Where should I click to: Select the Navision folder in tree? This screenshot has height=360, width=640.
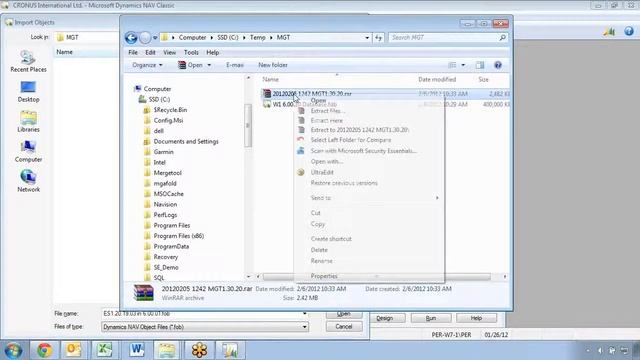(165, 204)
